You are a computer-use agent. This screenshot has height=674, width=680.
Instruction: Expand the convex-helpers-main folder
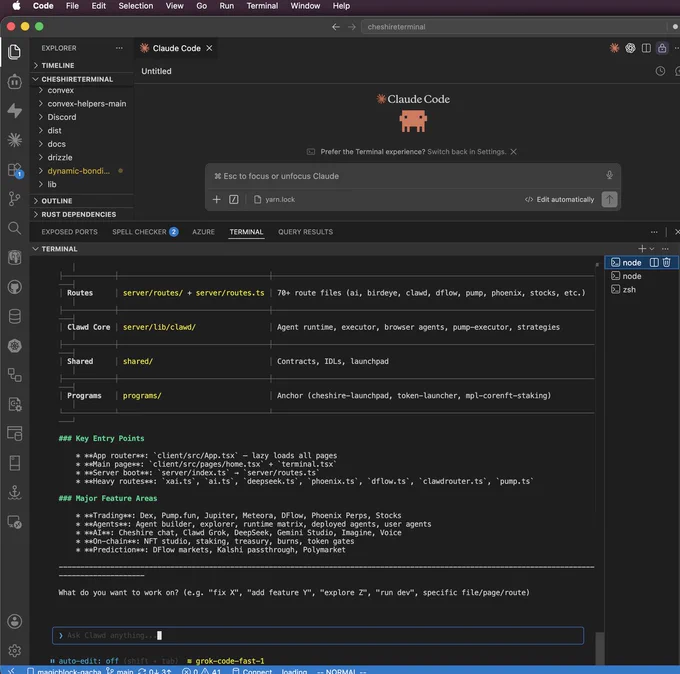pos(85,104)
